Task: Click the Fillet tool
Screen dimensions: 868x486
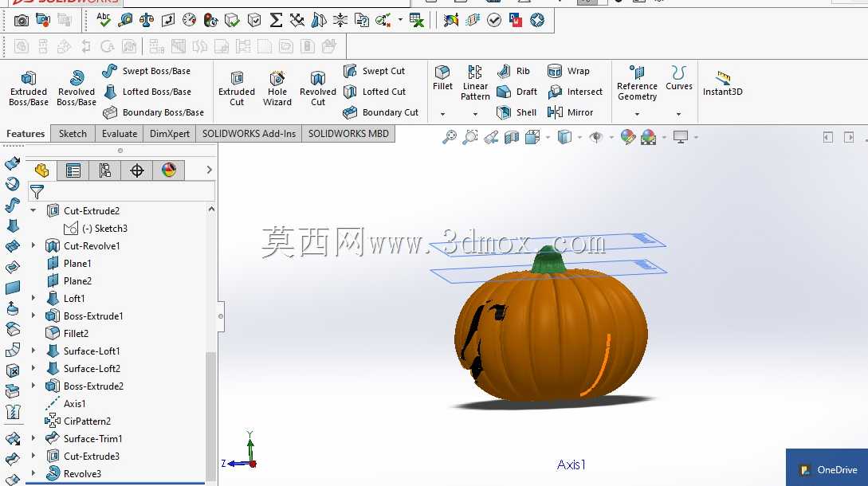Action: pyautogui.click(x=442, y=77)
